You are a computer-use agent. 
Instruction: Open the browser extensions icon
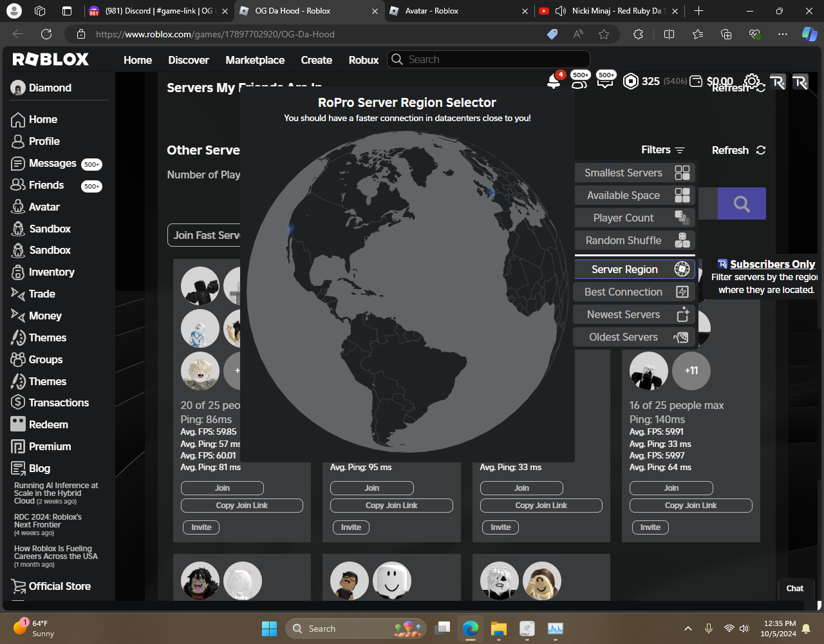pyautogui.click(x=638, y=34)
